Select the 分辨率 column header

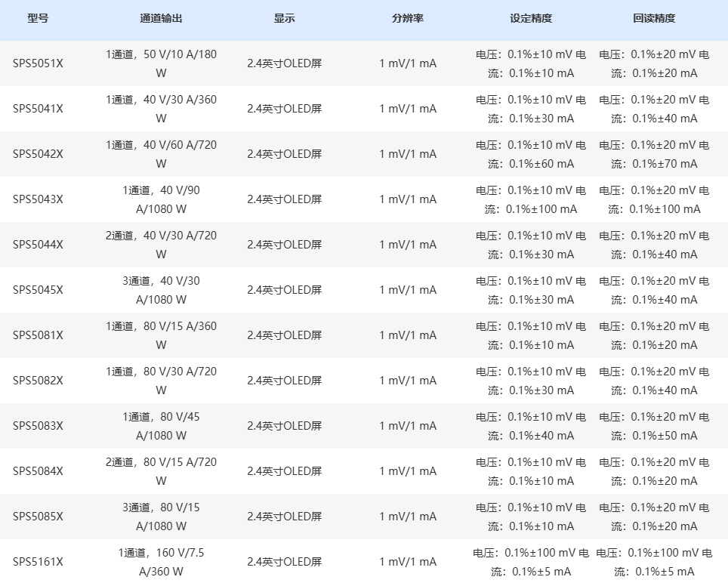point(408,19)
